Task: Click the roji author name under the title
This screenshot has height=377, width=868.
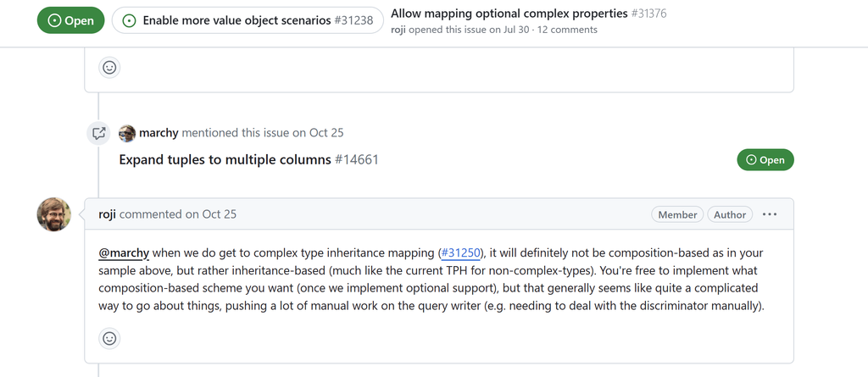Action: tap(399, 30)
